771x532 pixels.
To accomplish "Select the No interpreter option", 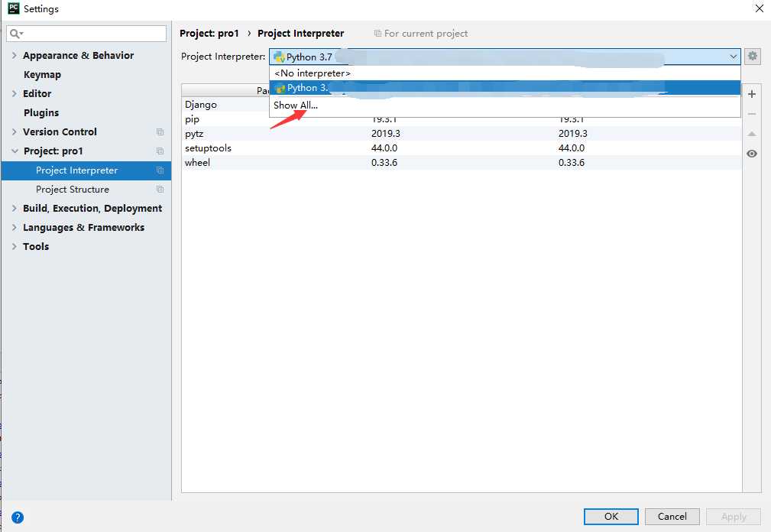I will click(504, 73).
